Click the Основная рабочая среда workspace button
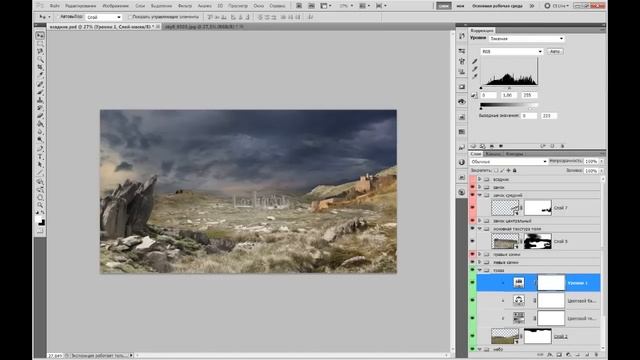640x360 pixels. (497, 6)
